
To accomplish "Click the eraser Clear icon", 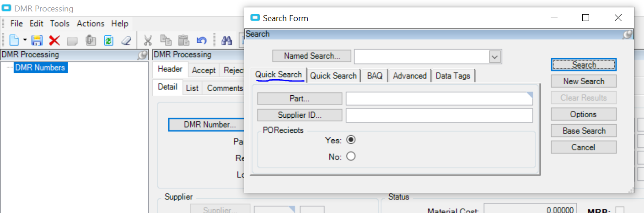I will click(x=126, y=40).
